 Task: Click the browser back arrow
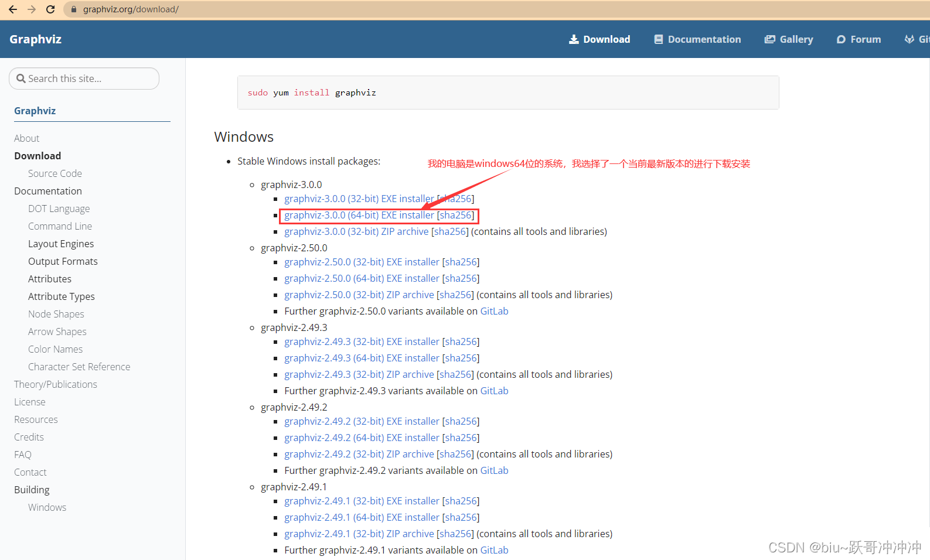(13, 9)
